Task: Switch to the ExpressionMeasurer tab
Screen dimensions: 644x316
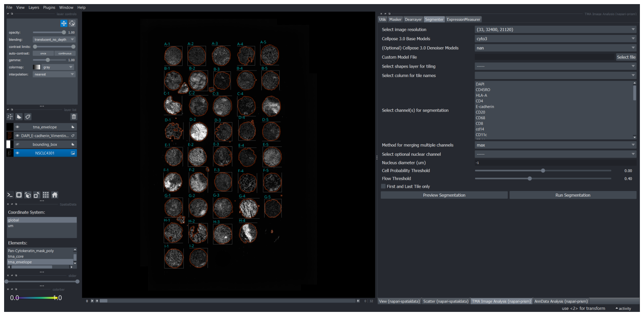Action: (x=463, y=19)
